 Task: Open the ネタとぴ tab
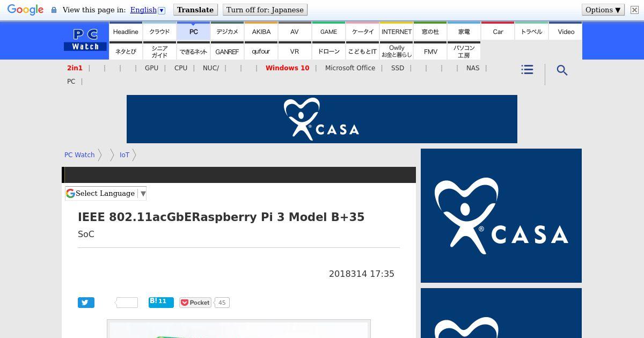[x=126, y=52]
